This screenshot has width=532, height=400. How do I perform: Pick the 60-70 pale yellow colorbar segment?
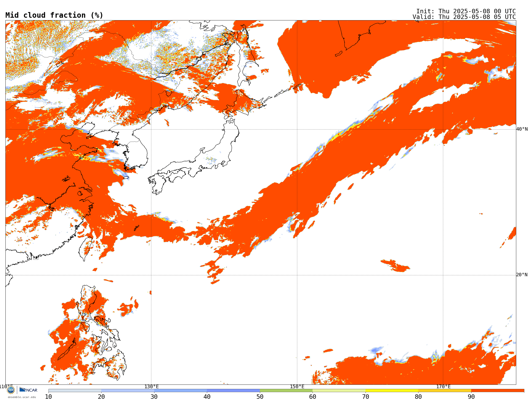pyautogui.click(x=339, y=391)
